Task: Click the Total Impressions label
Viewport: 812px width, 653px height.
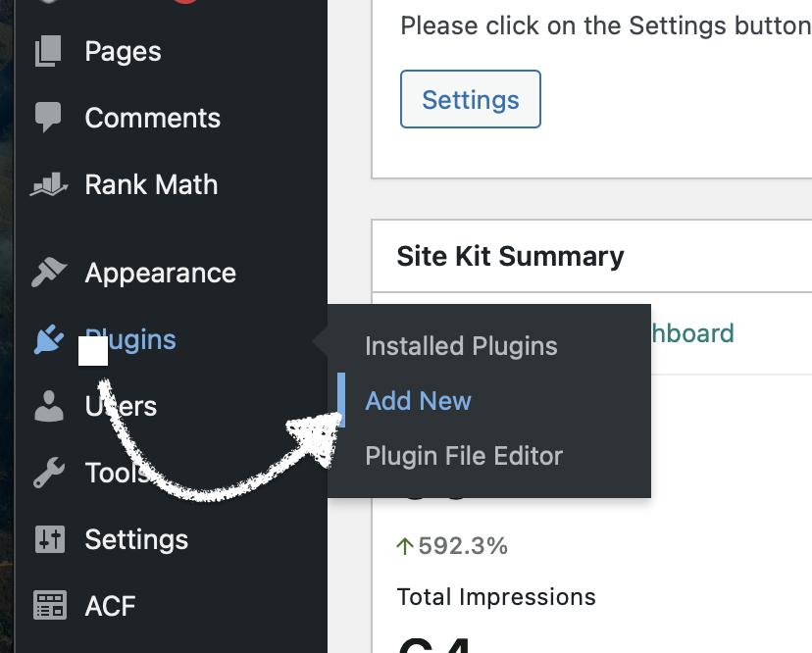Action: [x=495, y=596]
